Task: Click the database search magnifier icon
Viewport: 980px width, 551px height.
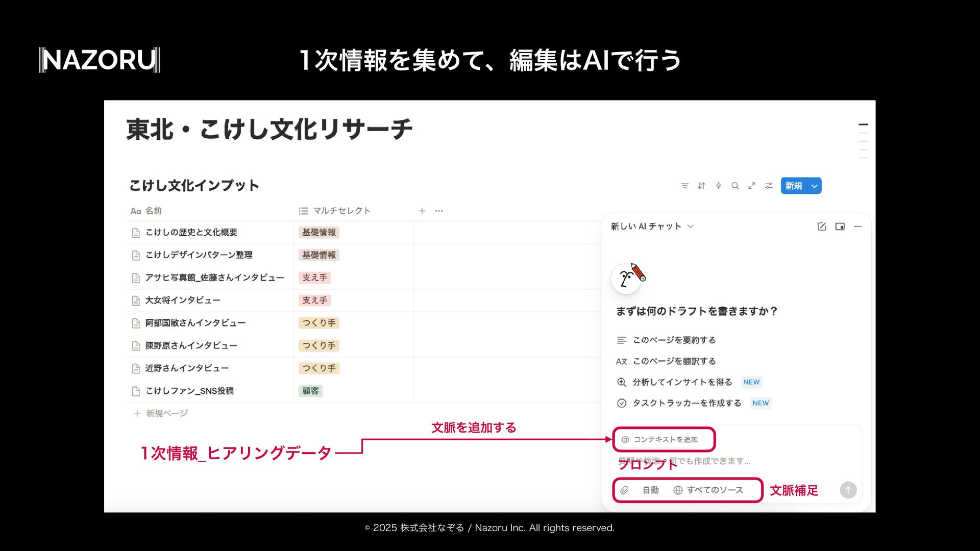Action: (x=735, y=186)
